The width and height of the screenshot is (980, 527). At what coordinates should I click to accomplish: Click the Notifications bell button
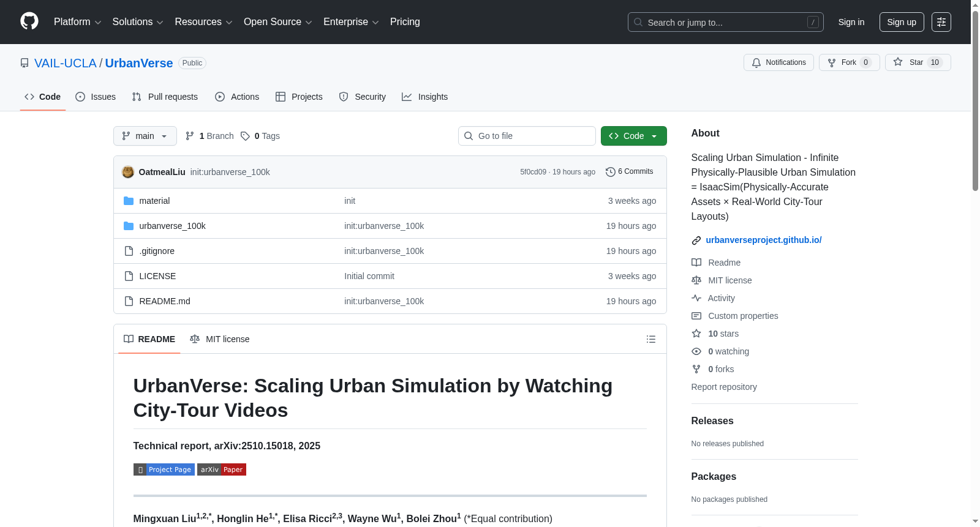(778, 62)
